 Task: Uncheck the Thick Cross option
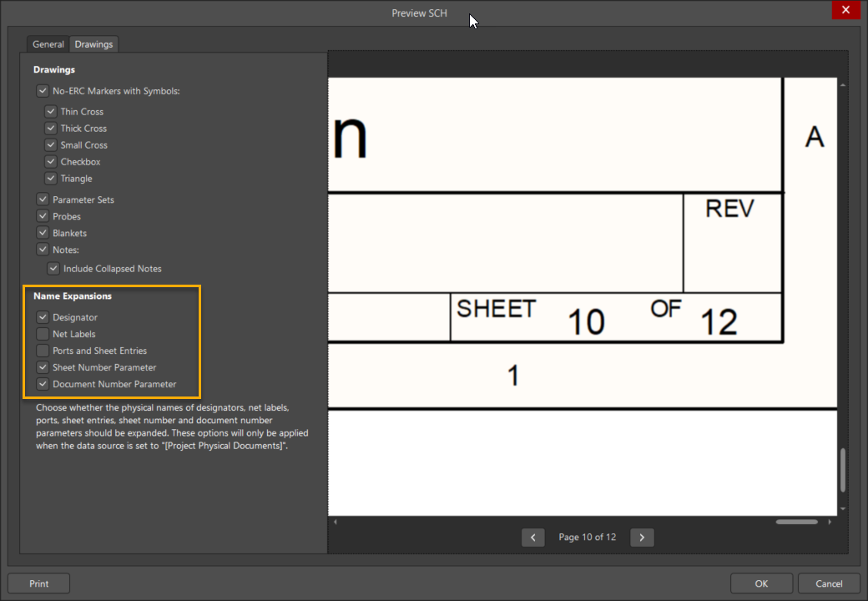click(51, 129)
